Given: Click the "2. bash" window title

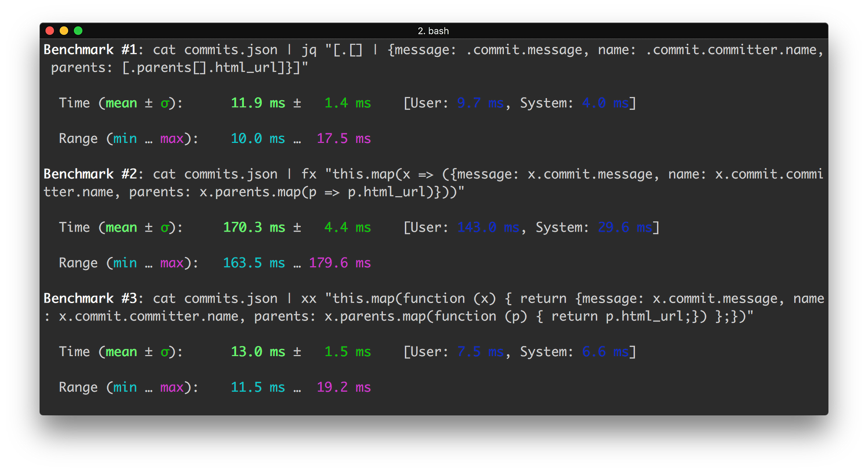Looking at the screenshot, I should tap(433, 31).
